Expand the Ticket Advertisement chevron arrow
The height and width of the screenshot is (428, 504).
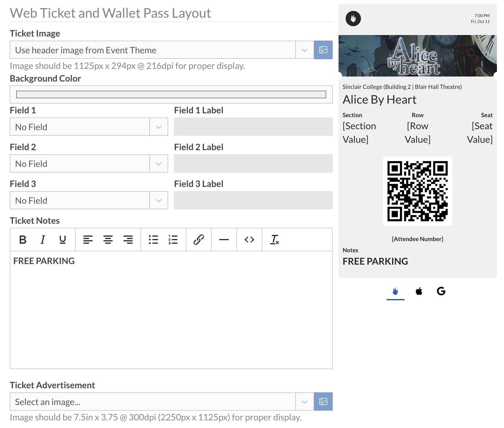pyautogui.click(x=305, y=402)
